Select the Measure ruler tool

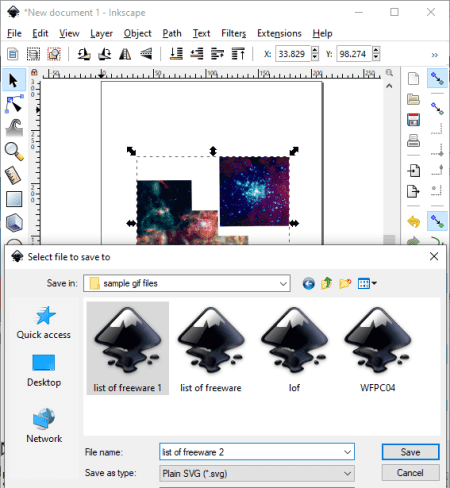click(14, 175)
